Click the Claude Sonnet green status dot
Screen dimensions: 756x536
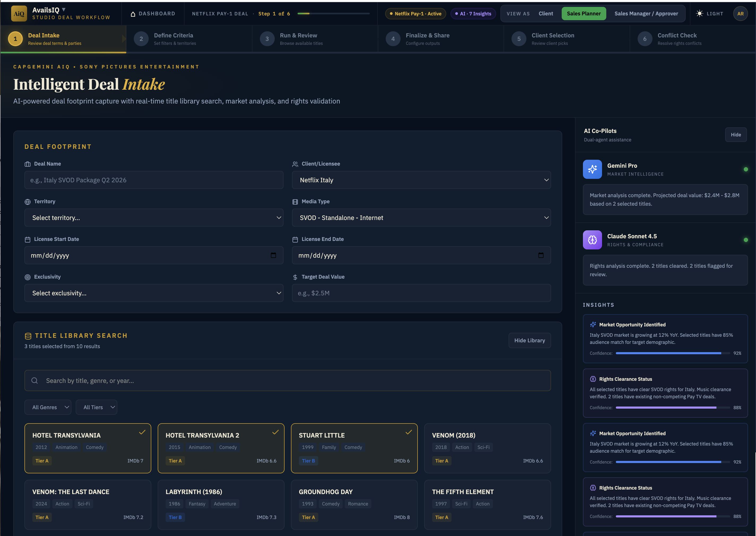(x=746, y=240)
